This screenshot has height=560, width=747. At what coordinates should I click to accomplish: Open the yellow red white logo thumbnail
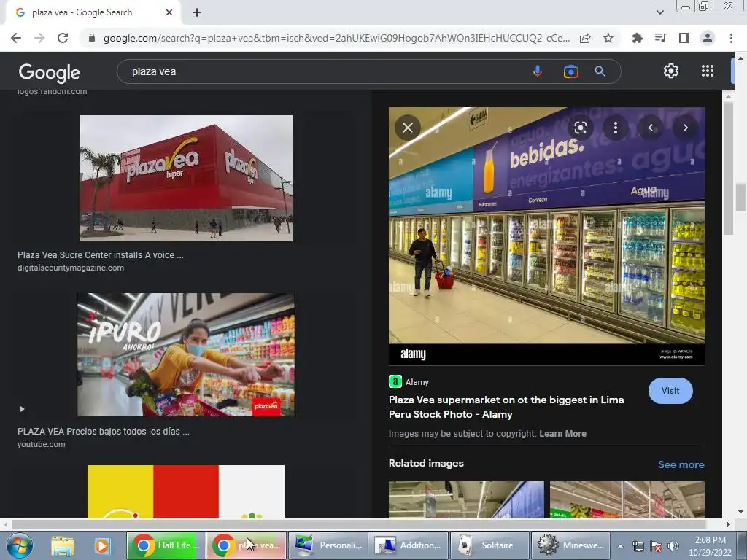[x=186, y=491]
